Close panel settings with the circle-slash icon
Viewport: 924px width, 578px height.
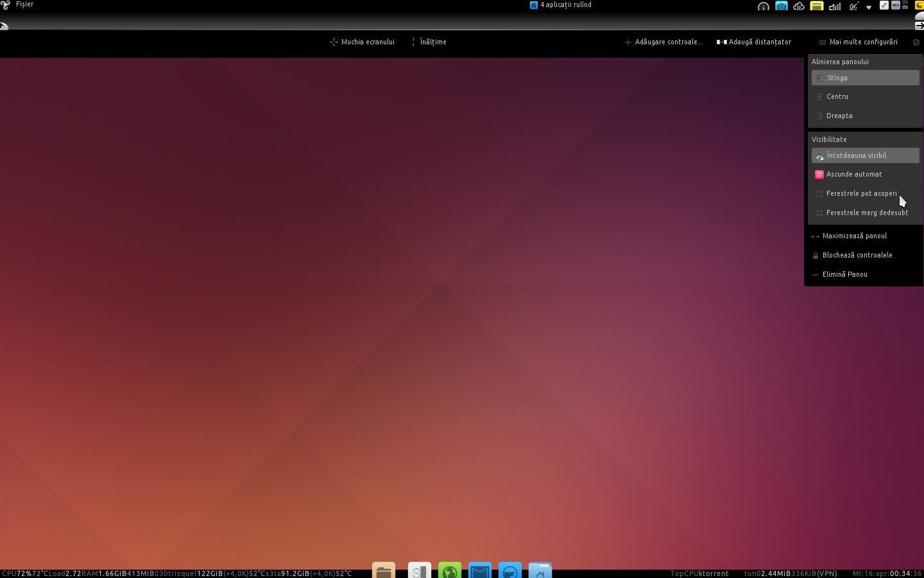[x=916, y=42]
